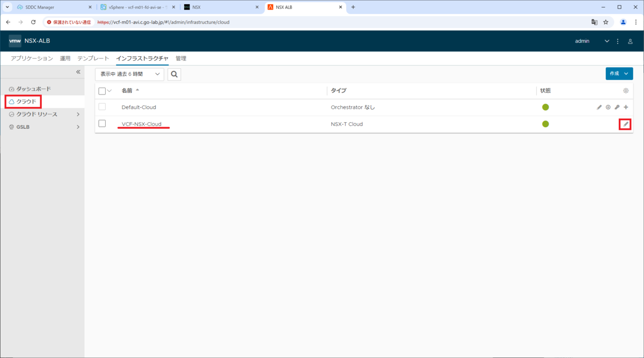Open the テンプレート menu tab
644x358 pixels.
tap(93, 59)
